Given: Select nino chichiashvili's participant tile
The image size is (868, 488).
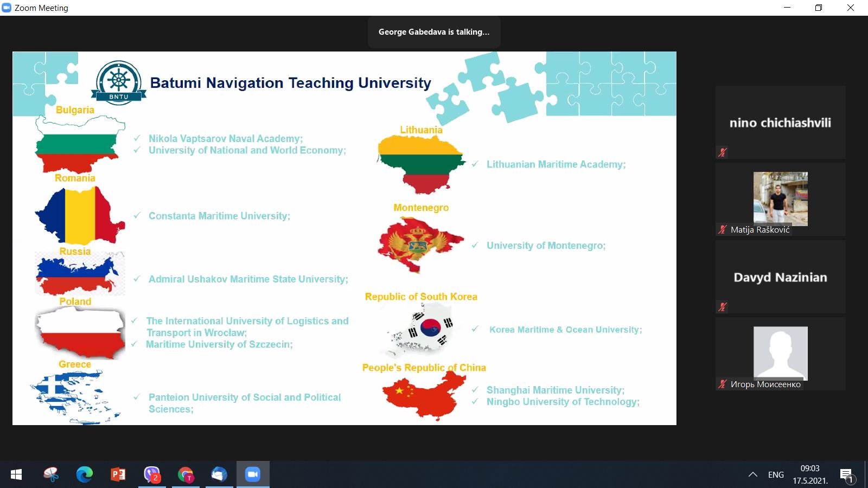Looking at the screenshot, I should click(x=780, y=122).
